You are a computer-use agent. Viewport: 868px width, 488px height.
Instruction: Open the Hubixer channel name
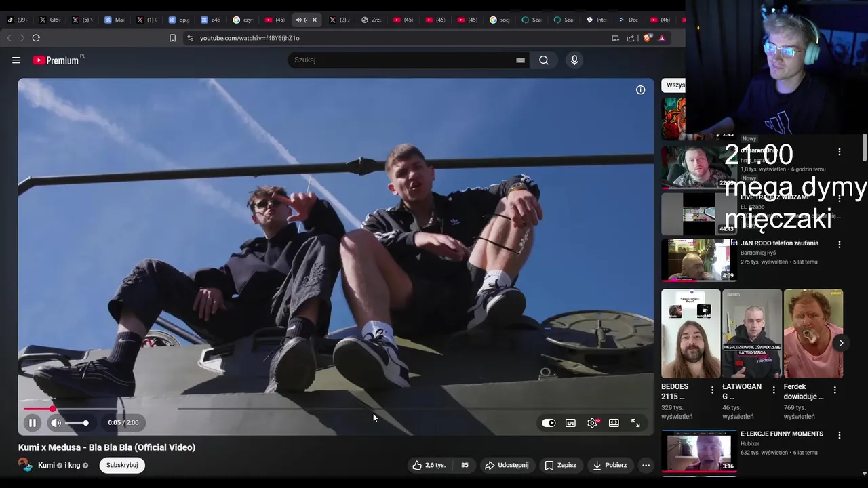coord(750,444)
